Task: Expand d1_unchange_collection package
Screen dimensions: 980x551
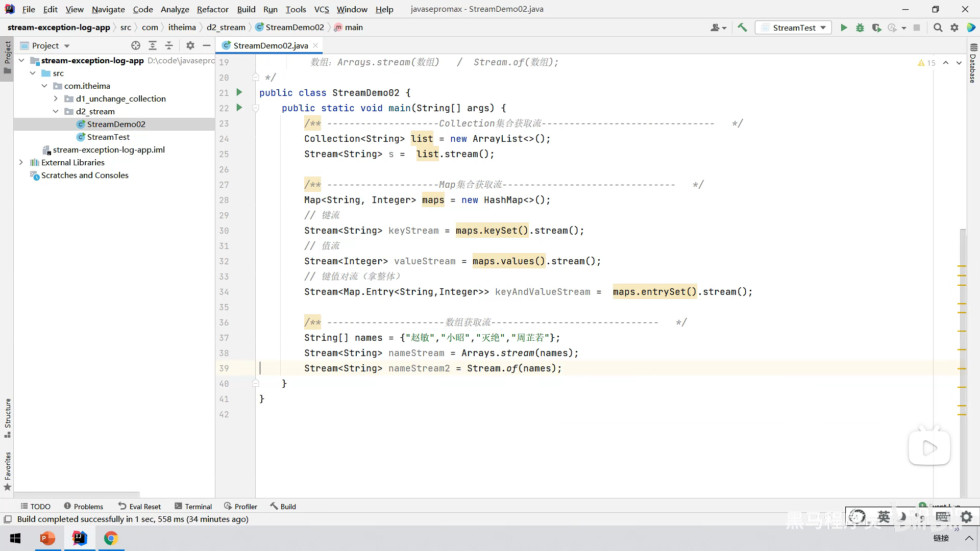Action: [56, 98]
